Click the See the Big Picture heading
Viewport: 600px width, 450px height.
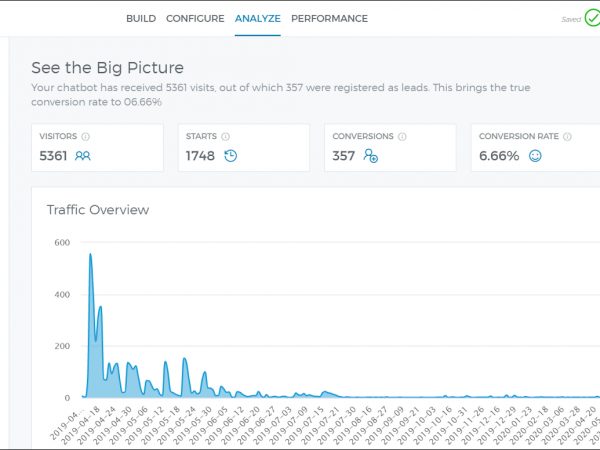coord(107,68)
